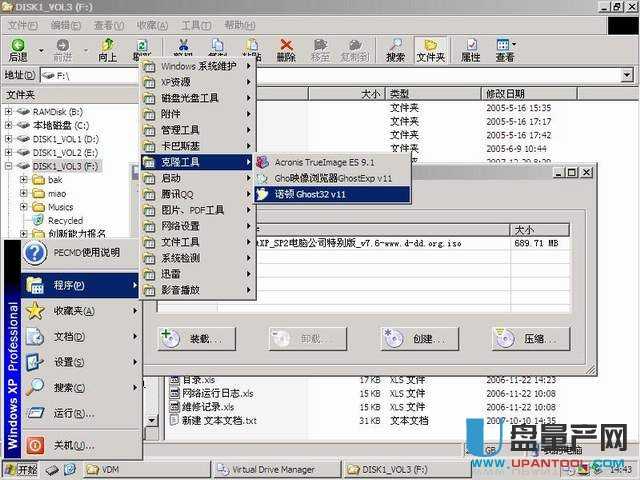Open the 卡巴斯基 submenu
The width and height of the screenshot is (640, 480).
198,146
